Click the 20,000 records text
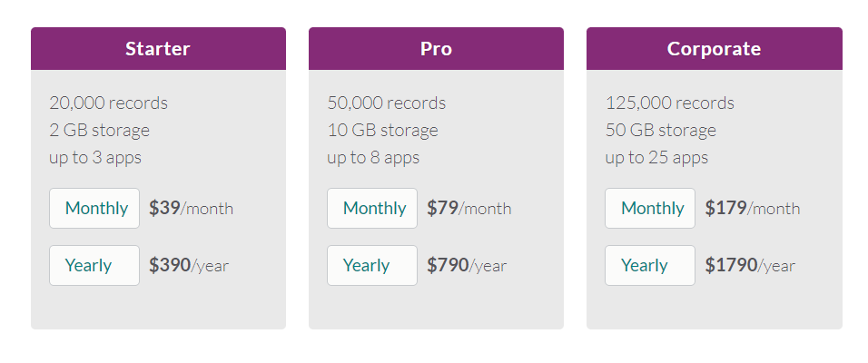The image size is (868, 363). [x=108, y=103]
